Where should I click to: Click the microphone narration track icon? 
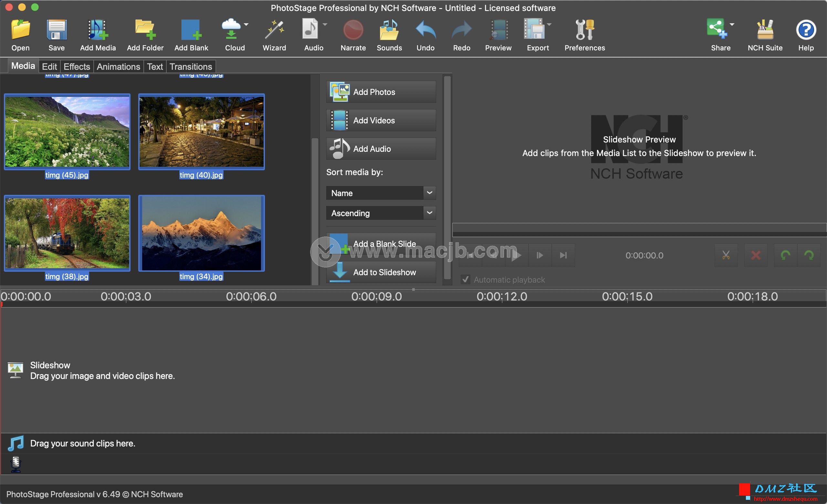(x=16, y=464)
